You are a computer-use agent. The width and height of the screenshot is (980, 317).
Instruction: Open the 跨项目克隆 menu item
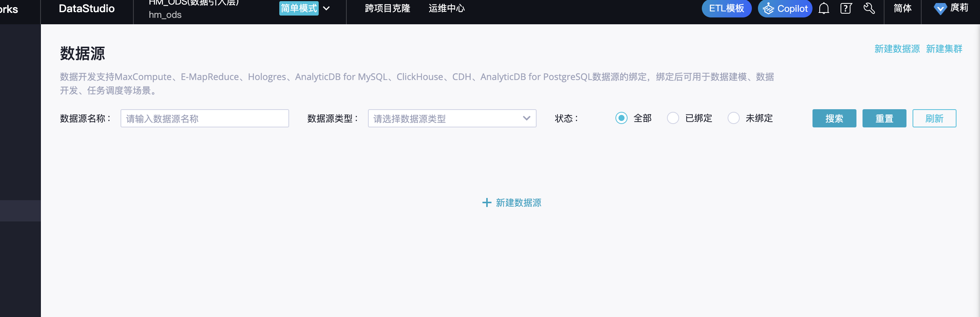(387, 8)
